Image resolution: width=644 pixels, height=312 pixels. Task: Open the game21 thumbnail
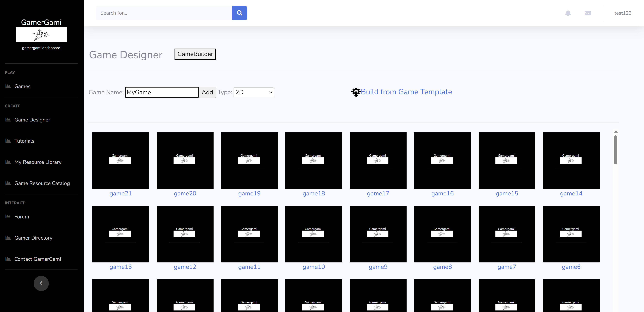pyautogui.click(x=120, y=161)
